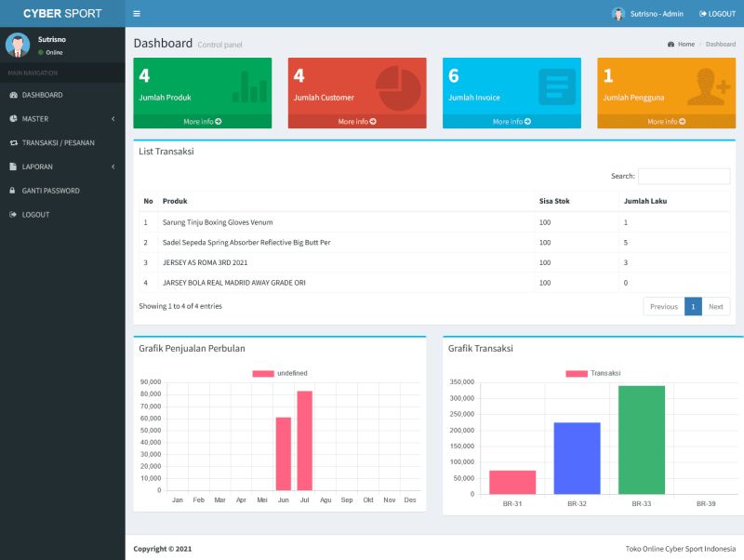Expand the Laporan menu chevron
This screenshot has height=560, width=744.
coord(113,167)
